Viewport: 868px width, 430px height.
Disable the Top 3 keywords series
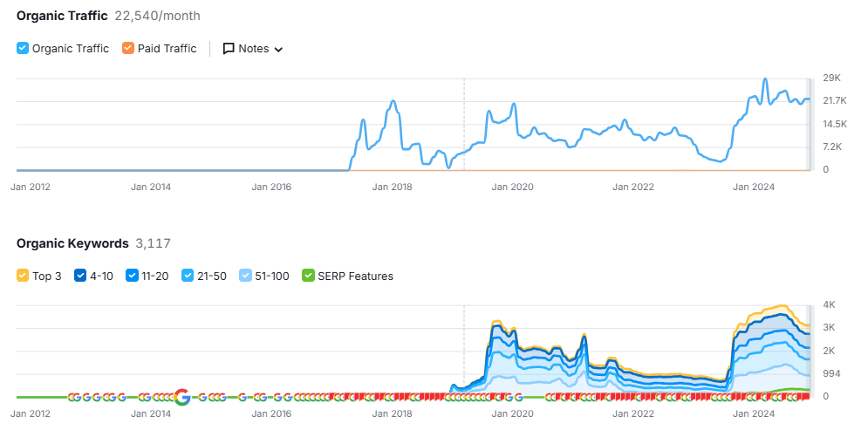(x=23, y=276)
